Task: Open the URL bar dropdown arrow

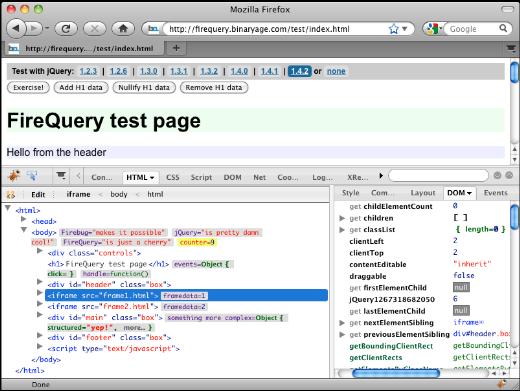Action: click(x=405, y=29)
